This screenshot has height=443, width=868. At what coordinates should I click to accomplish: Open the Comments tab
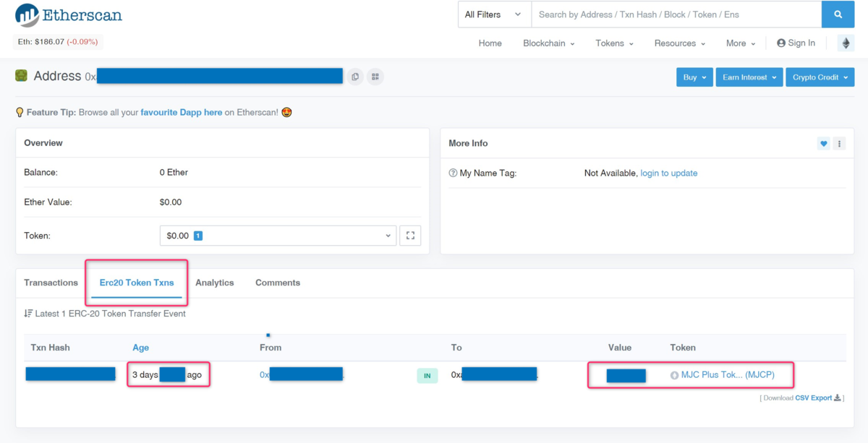278,283
